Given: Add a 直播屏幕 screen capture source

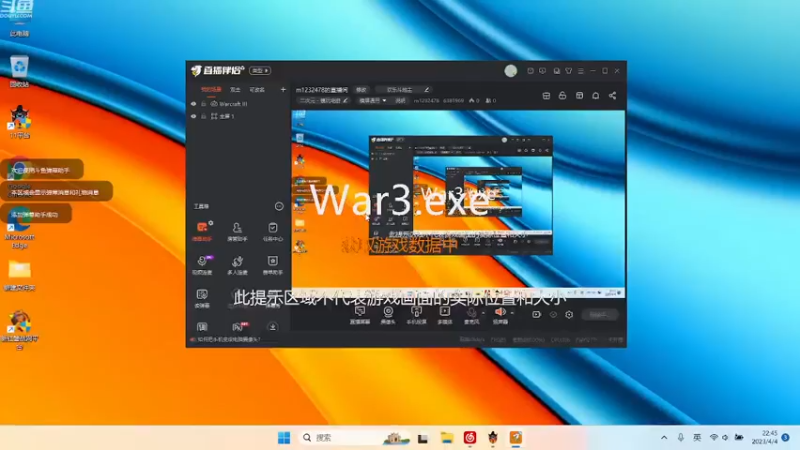Looking at the screenshot, I should [x=360, y=315].
